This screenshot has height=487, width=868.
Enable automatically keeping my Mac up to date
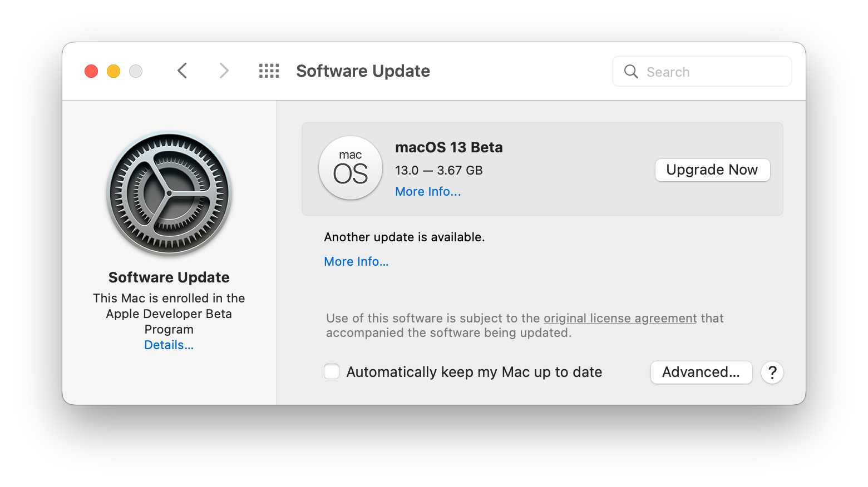click(332, 372)
